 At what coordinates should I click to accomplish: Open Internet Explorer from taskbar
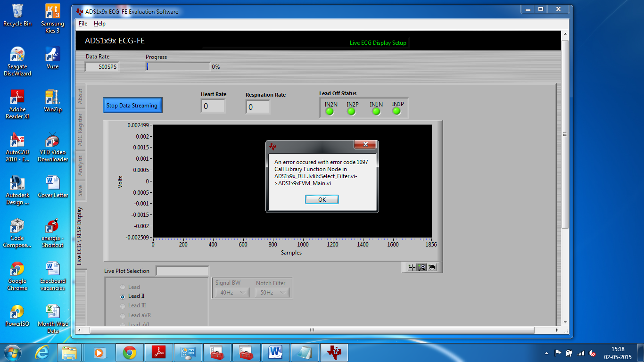(x=42, y=352)
